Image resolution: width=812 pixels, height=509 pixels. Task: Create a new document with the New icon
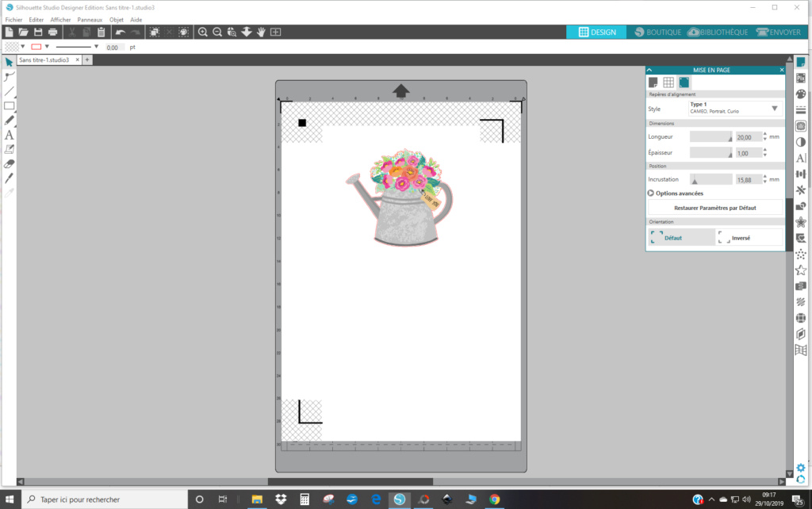pyautogui.click(x=9, y=32)
